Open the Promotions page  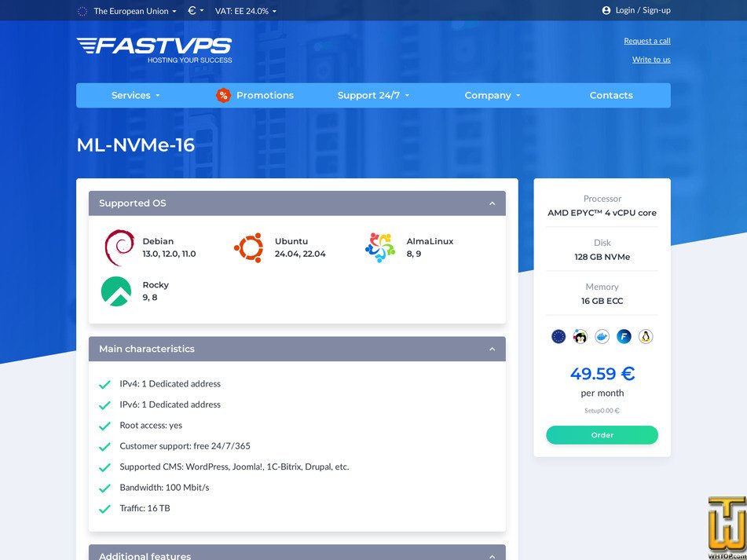pos(265,95)
